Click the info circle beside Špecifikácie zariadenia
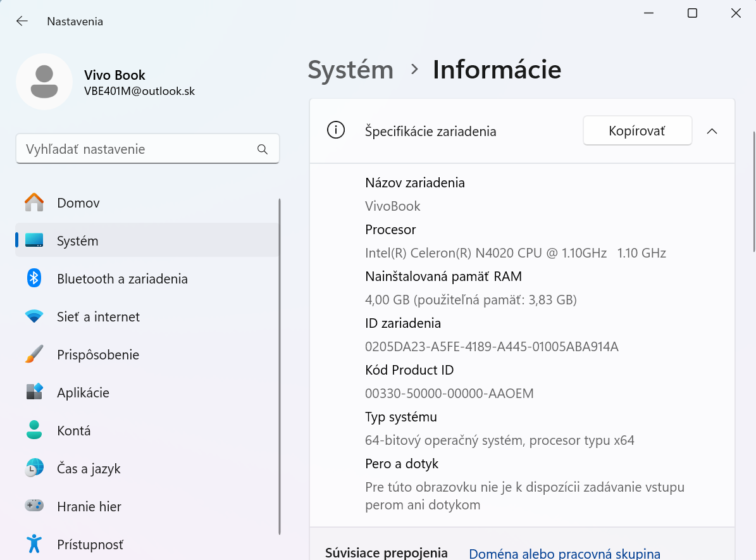Viewport: 756px width, 560px height. (336, 130)
